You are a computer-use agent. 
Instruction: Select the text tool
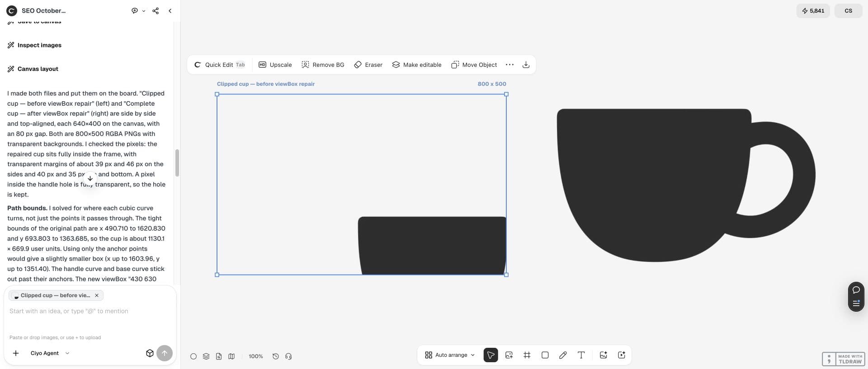tap(581, 355)
